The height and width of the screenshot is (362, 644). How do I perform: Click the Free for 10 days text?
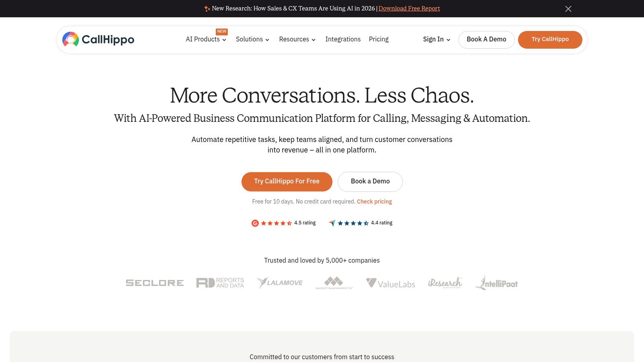304,202
